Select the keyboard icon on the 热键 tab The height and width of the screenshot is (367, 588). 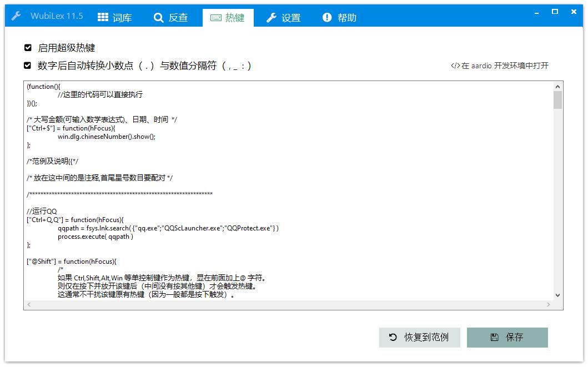(x=215, y=17)
